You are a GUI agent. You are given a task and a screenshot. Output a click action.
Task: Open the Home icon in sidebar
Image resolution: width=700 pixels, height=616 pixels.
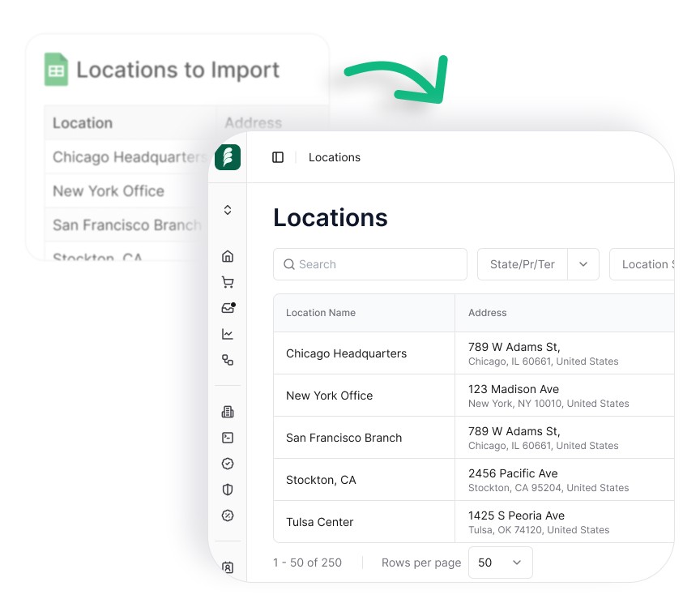(x=228, y=256)
